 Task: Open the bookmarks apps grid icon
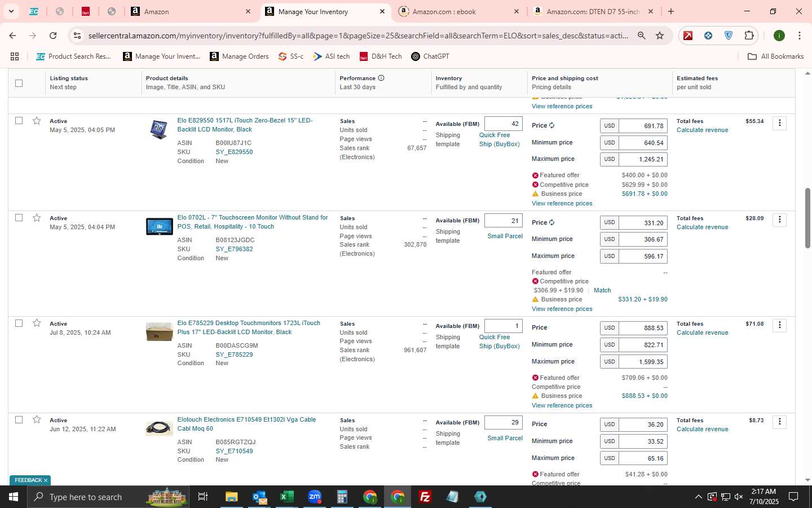15,56
